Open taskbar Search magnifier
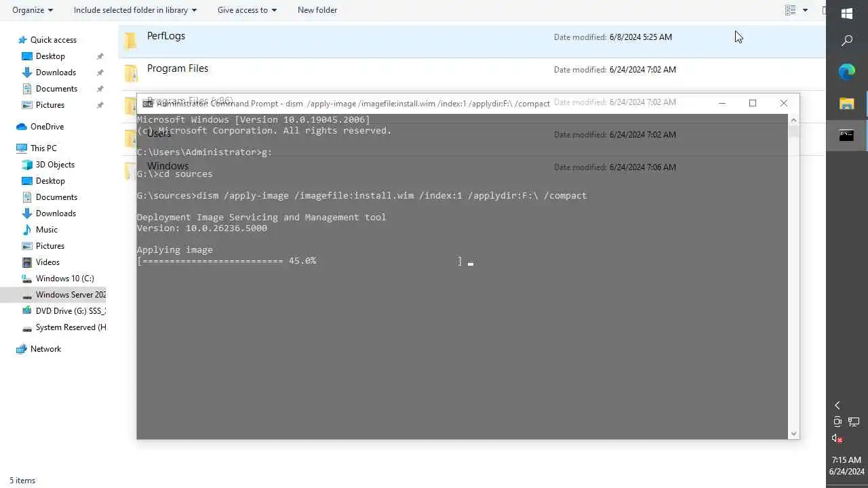This screenshot has width=868, height=488. pos(847,41)
